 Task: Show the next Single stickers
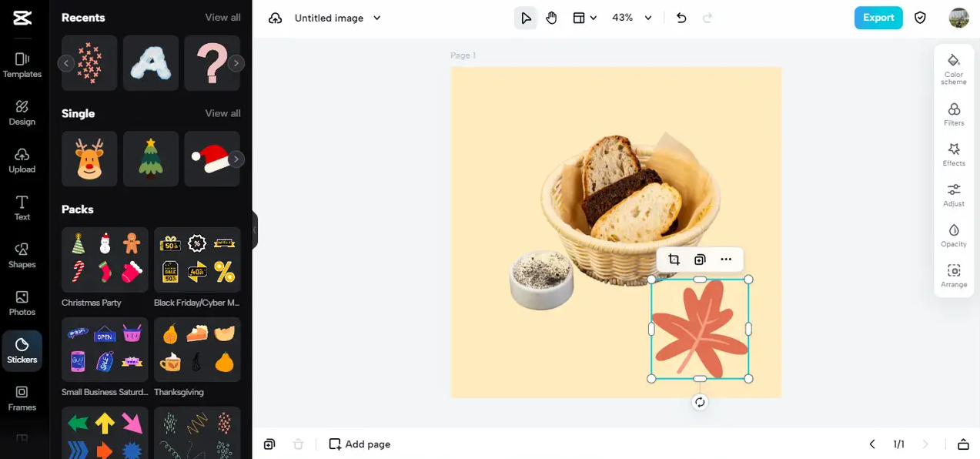[x=236, y=159]
